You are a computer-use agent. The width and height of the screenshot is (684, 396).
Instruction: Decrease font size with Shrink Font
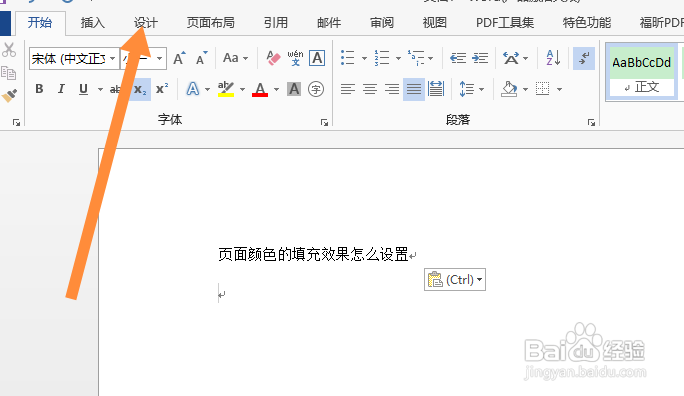pos(201,58)
